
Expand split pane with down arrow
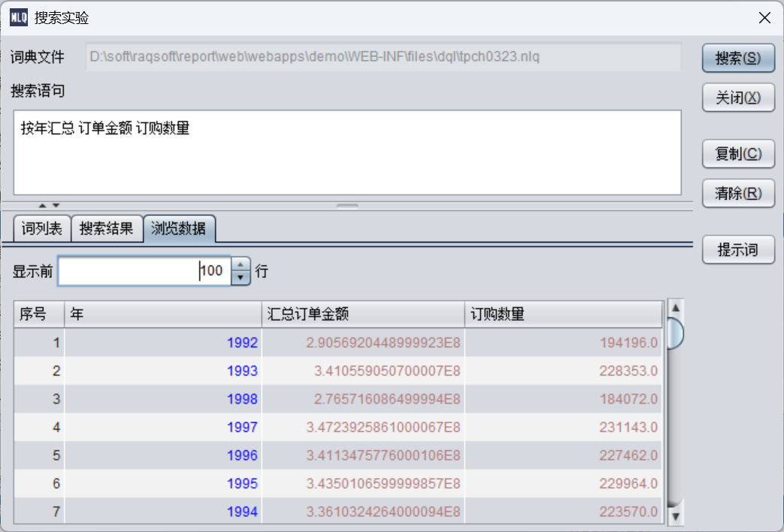coord(56,205)
